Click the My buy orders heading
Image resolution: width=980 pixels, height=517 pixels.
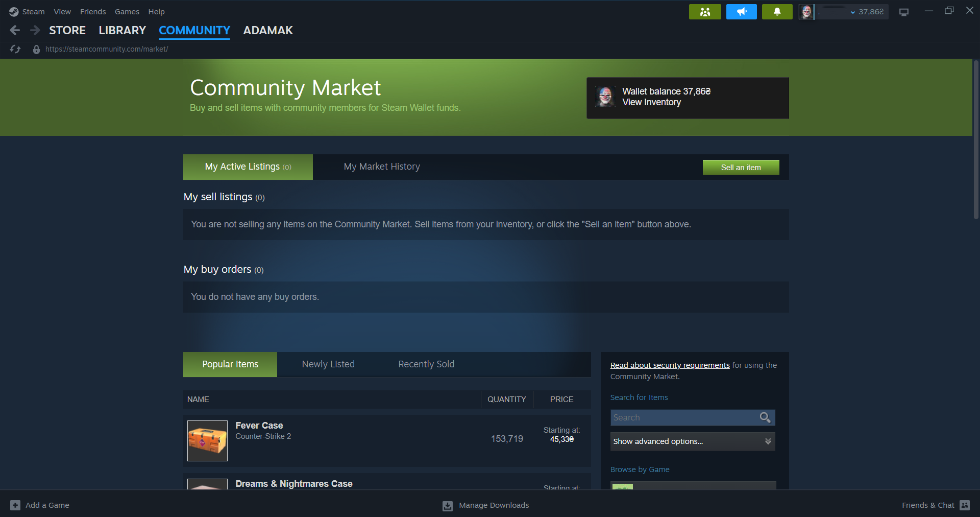point(224,269)
